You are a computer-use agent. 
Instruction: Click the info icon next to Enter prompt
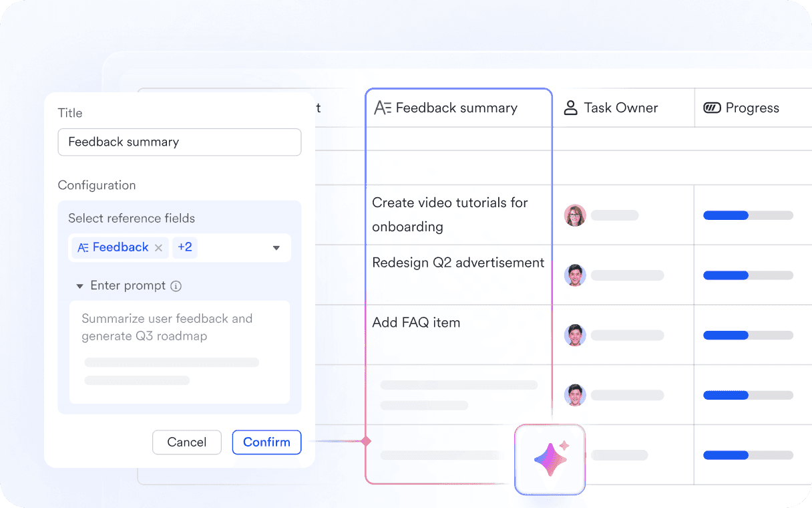pyautogui.click(x=175, y=285)
